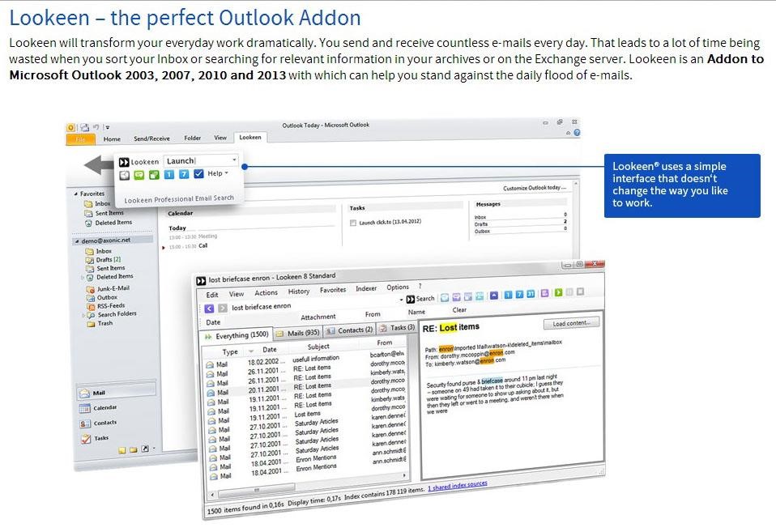Open the Indexer menu in Lookeen
The image size is (776, 532).
coord(366,288)
